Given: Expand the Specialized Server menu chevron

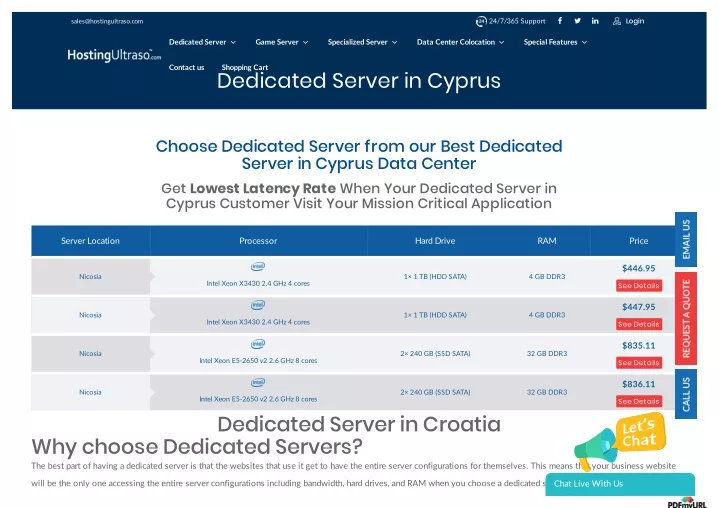Looking at the screenshot, I should (394, 42).
